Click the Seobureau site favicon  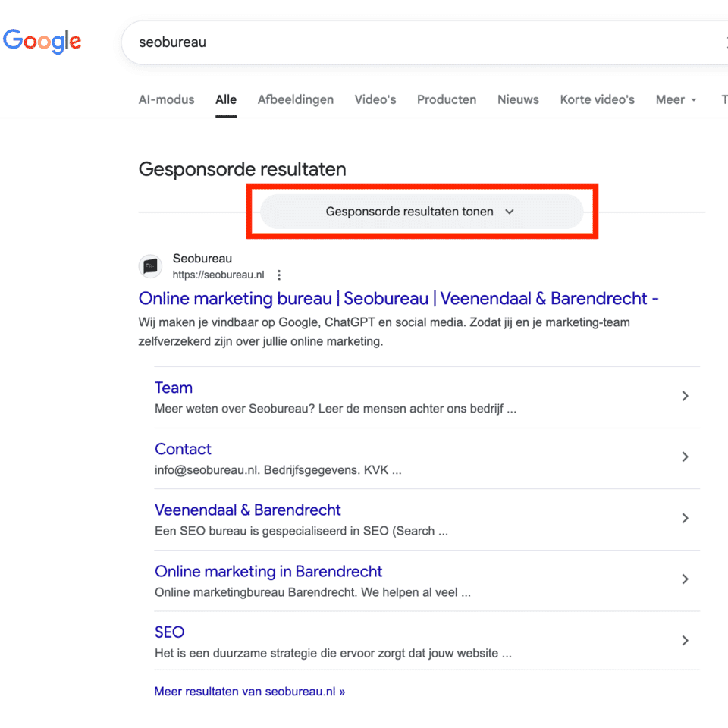pos(151,266)
